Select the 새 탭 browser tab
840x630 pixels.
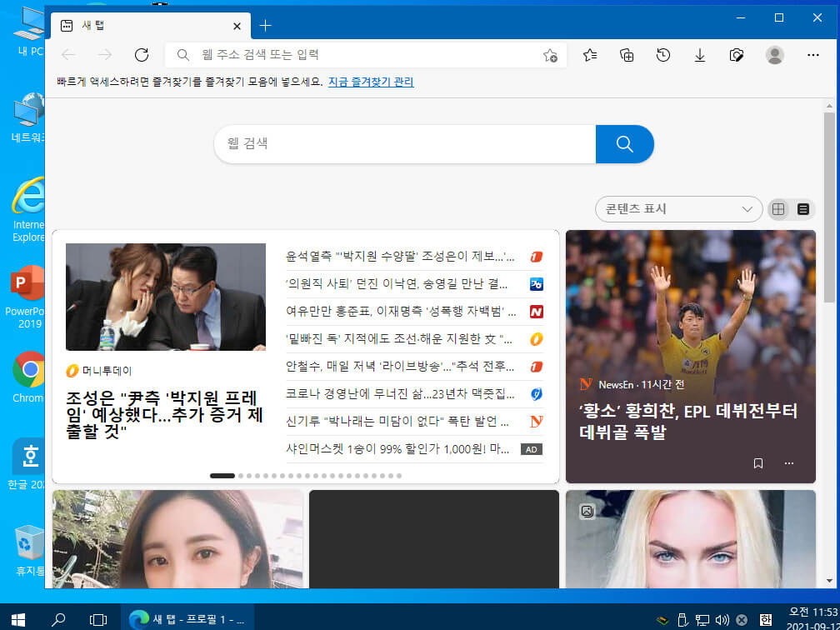(151, 26)
